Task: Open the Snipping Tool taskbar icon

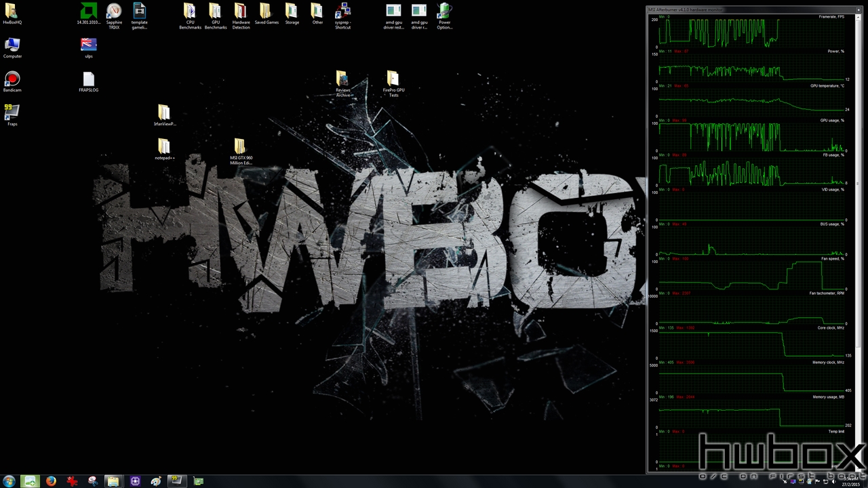Action: pyautogui.click(x=93, y=481)
